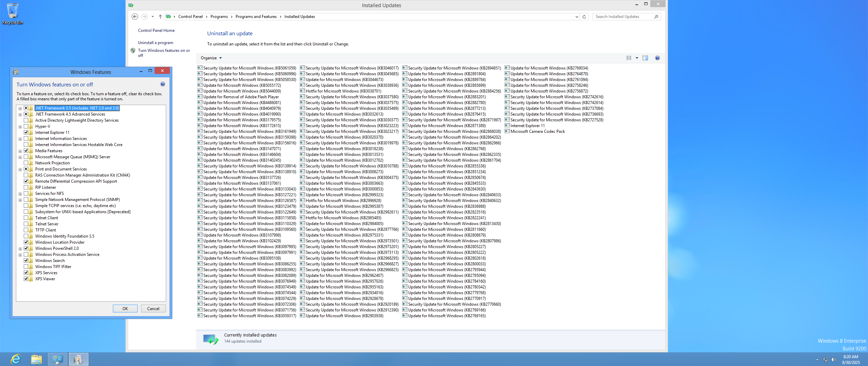Enable Hyper-V feature checkbox

[26, 126]
